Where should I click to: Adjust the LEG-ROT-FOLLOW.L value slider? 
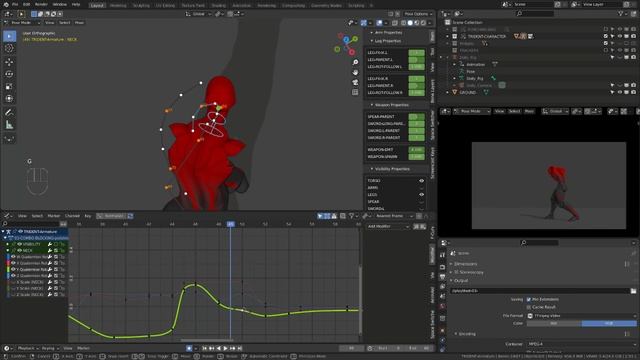pos(416,67)
